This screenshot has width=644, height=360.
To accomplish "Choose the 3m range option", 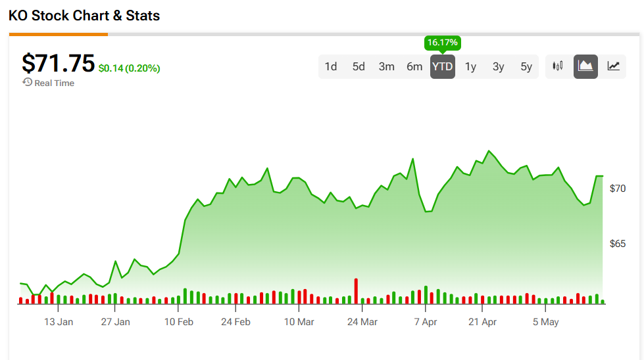I will point(387,66).
